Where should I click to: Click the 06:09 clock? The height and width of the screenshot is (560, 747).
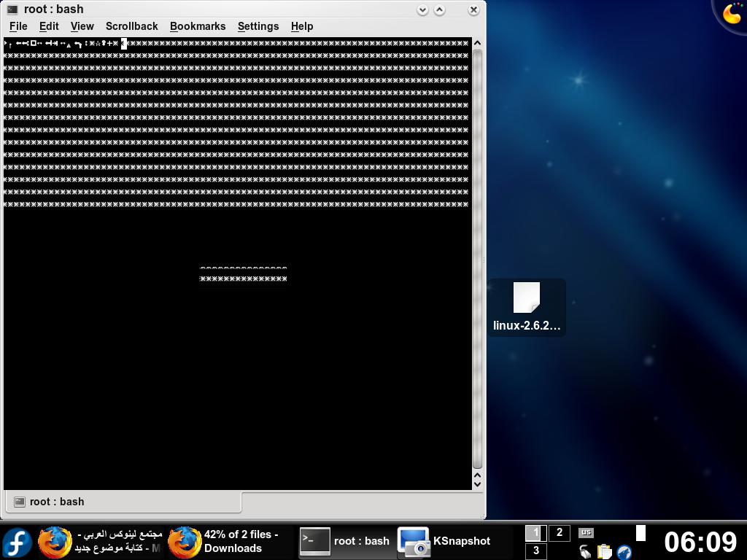700,542
